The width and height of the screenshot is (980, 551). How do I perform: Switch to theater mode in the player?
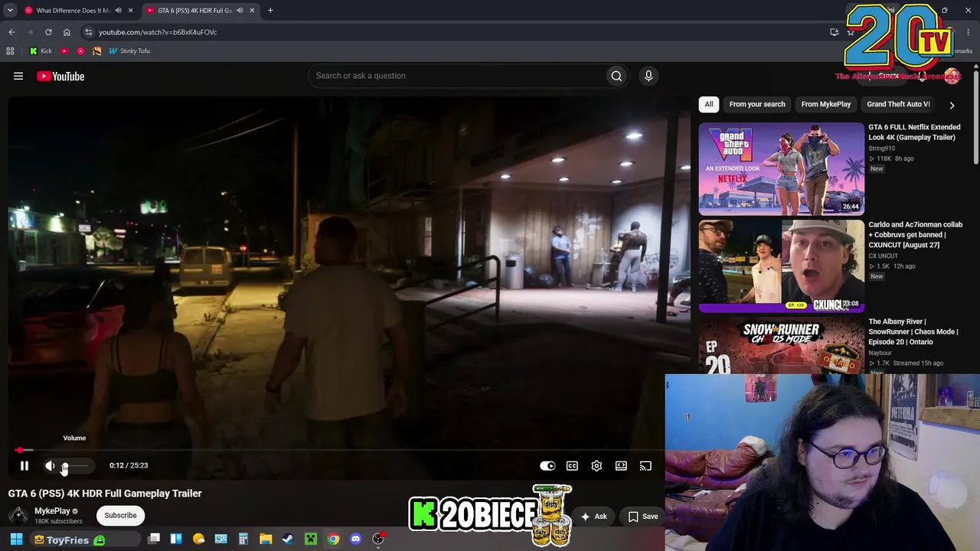pos(621,465)
